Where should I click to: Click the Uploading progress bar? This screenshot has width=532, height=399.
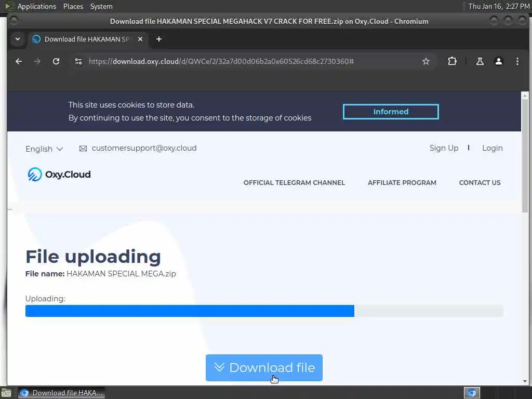pos(264,311)
